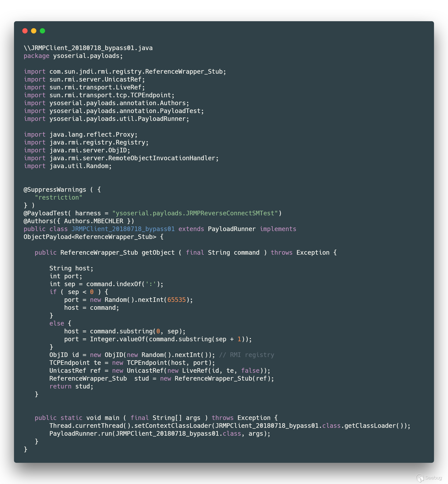Screen dimensions: 448x484
Task: Click the line 'package ysoserial.payloads;'
Action: (73, 56)
